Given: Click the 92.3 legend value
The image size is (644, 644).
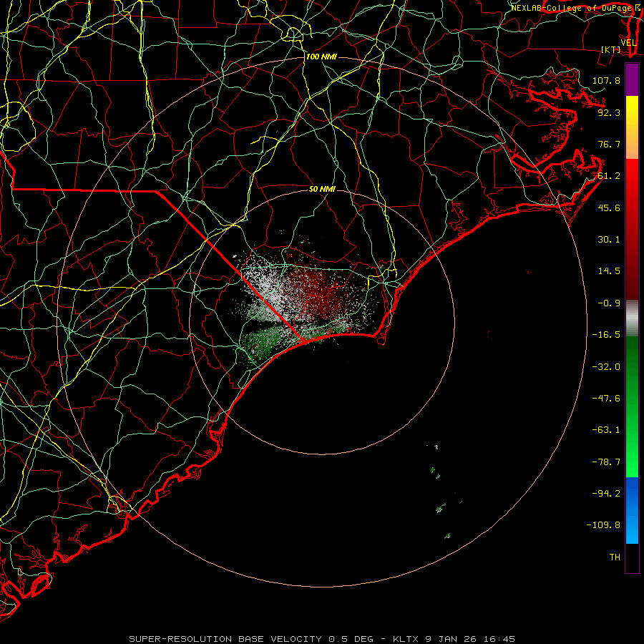Looking at the screenshot, I should coord(609,112).
